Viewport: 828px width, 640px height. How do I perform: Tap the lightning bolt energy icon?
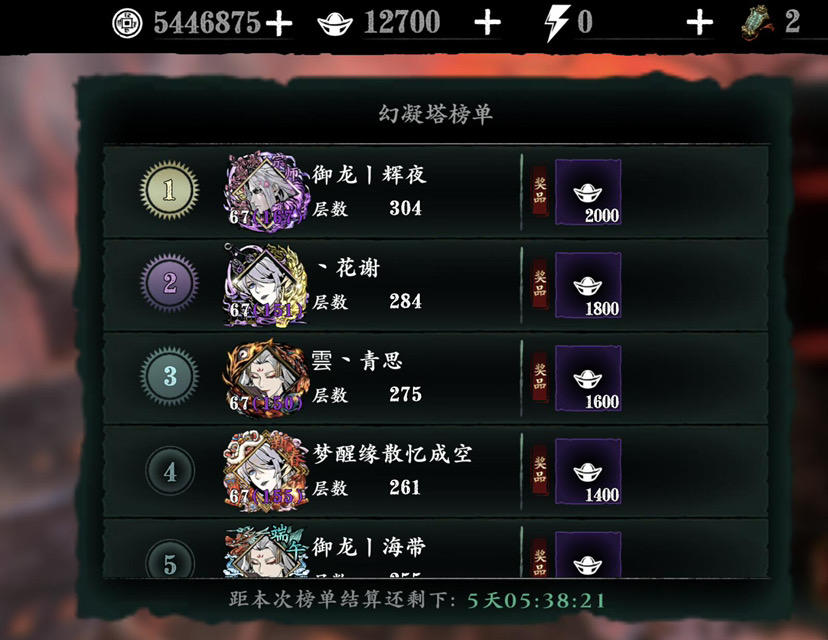pos(557,23)
